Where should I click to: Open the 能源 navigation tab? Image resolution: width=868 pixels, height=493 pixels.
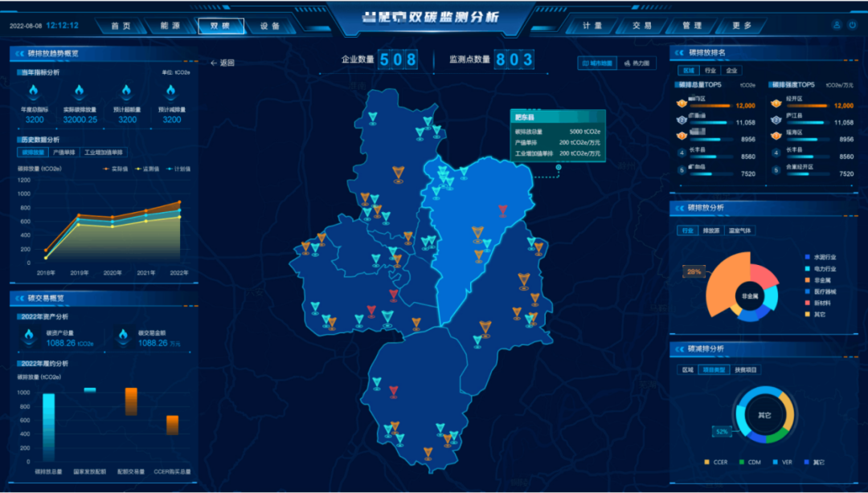click(170, 26)
